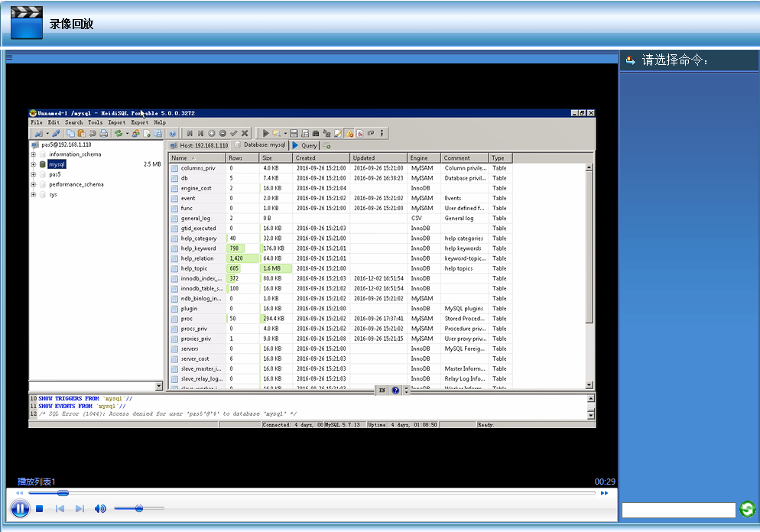Image resolution: width=760 pixels, height=532 pixels.
Task: Click the Paste toolbar icon
Action: pyautogui.click(x=81, y=133)
